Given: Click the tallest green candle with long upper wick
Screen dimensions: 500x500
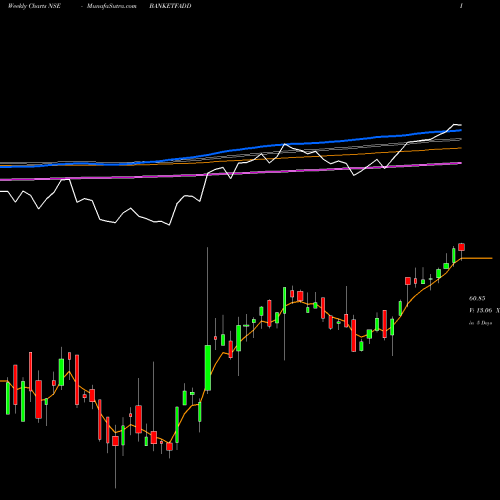Looking at the screenshot, I should (208, 367).
